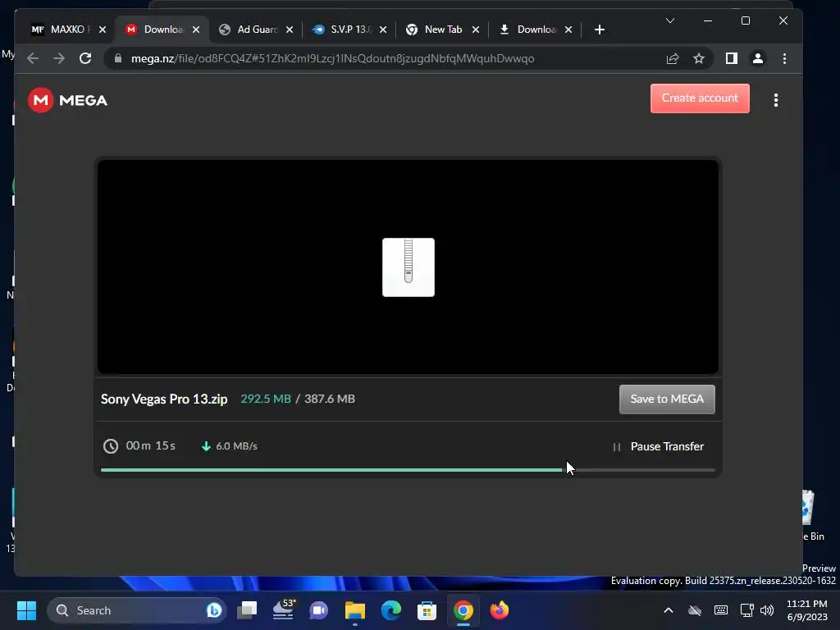
Task: Click the lock icon in the address bar
Action: point(118,58)
